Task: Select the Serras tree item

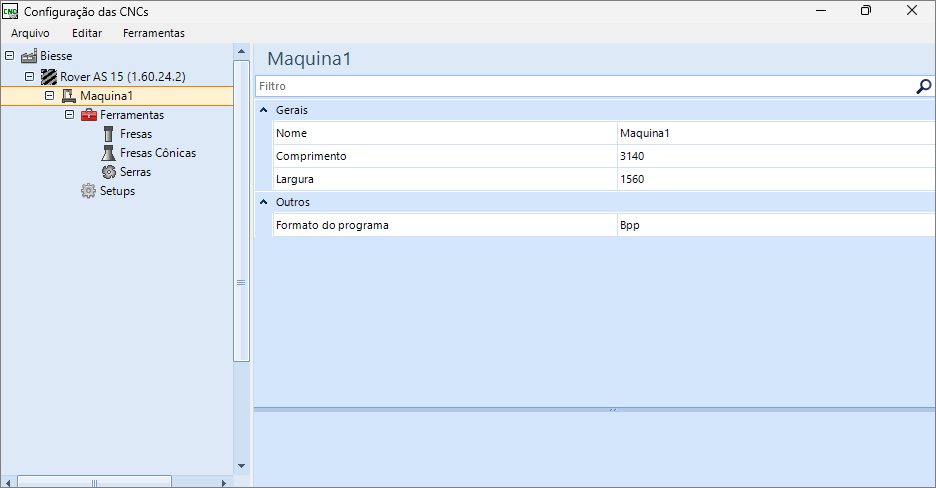Action: click(136, 172)
